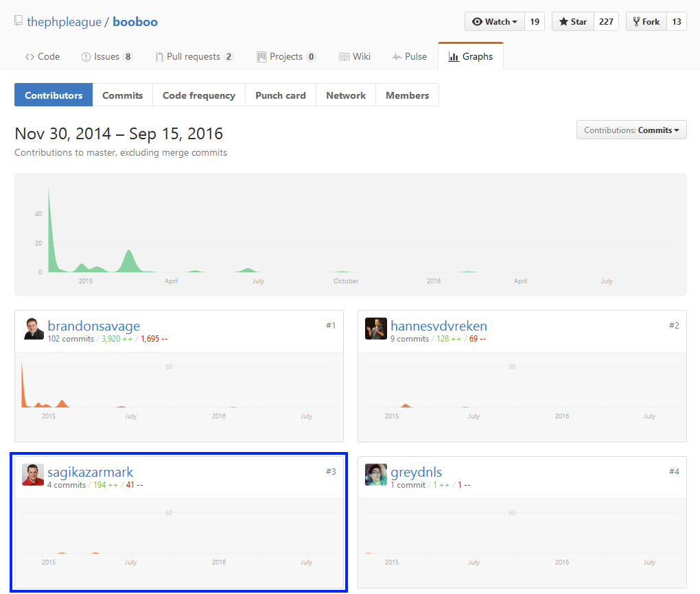Open the Members graph tab
Image resolution: width=700 pixels, height=594 pixels.
[x=407, y=95]
